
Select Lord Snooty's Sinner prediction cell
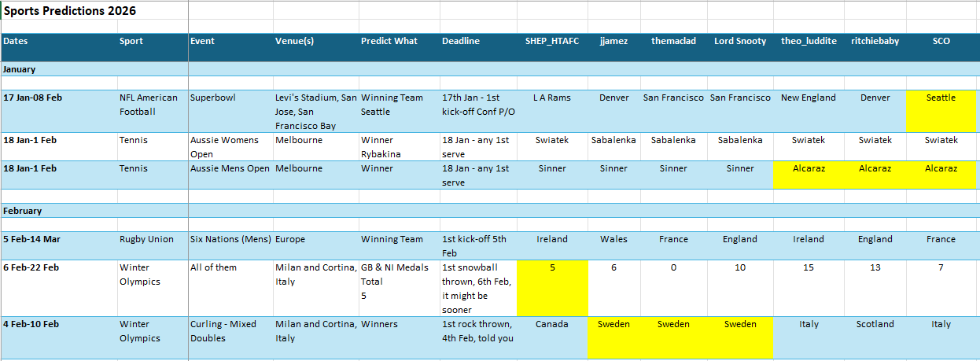(740, 175)
